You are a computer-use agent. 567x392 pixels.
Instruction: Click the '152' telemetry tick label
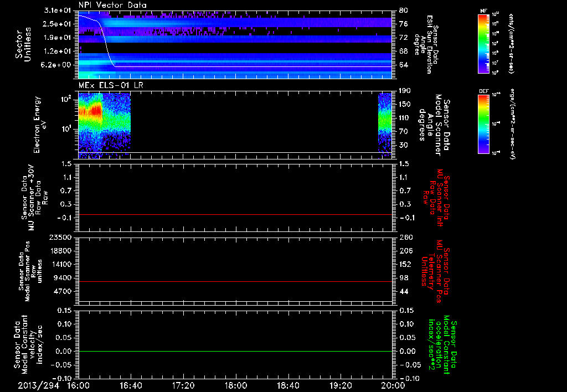coord(405,264)
